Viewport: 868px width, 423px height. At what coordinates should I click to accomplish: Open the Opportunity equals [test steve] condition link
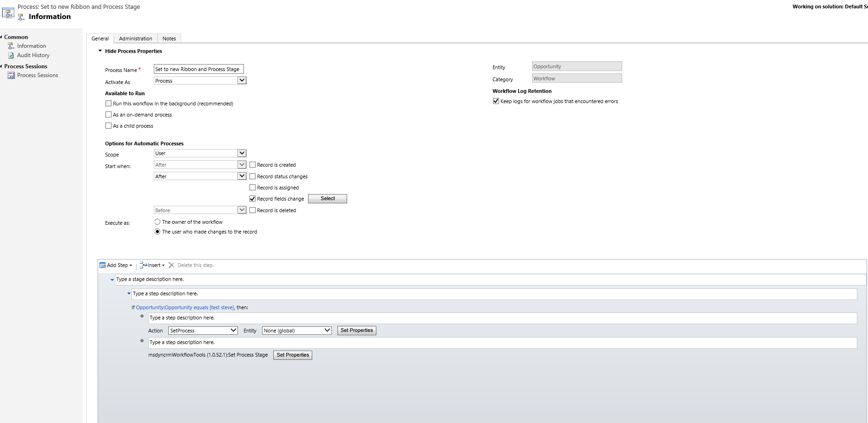(185, 307)
